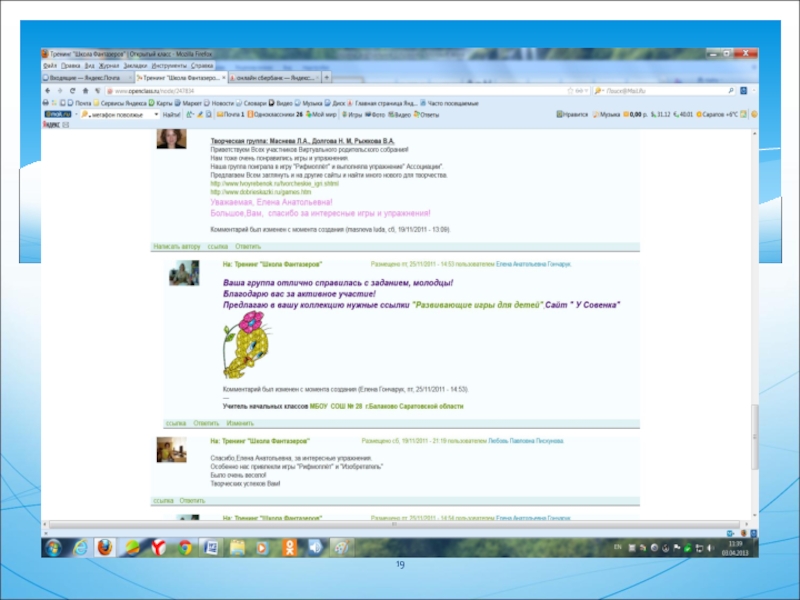Open the Музыка bookmark in bookmarks bar

click(x=309, y=103)
